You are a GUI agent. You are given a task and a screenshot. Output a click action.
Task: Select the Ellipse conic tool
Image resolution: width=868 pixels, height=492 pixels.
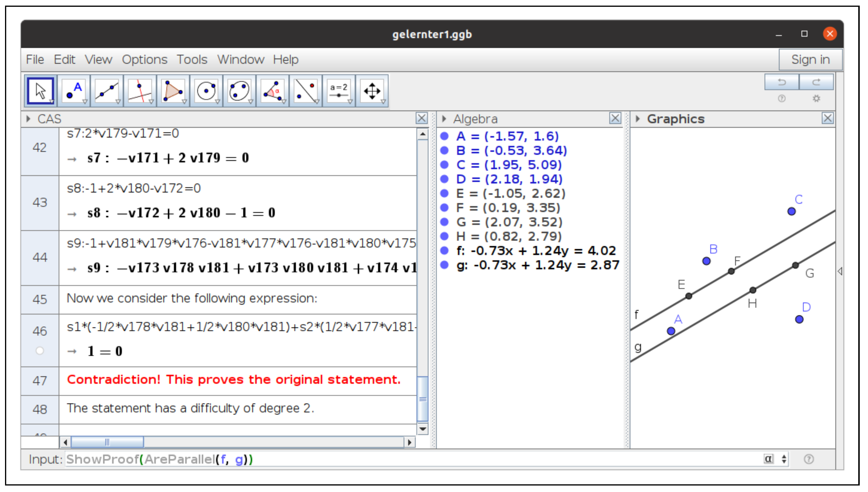point(239,91)
